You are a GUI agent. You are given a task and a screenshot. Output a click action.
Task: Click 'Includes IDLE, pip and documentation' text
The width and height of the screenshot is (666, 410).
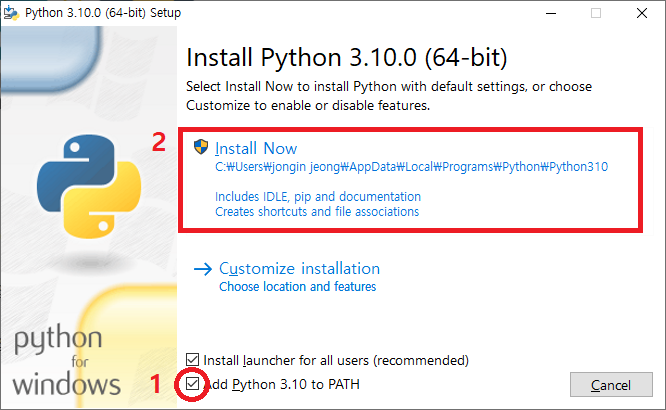point(318,197)
